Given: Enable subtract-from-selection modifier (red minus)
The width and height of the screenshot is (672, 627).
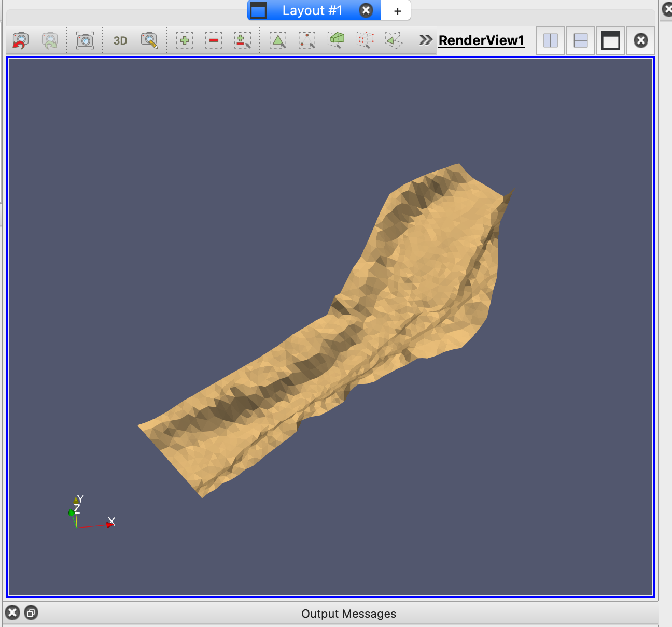Looking at the screenshot, I should click(213, 40).
